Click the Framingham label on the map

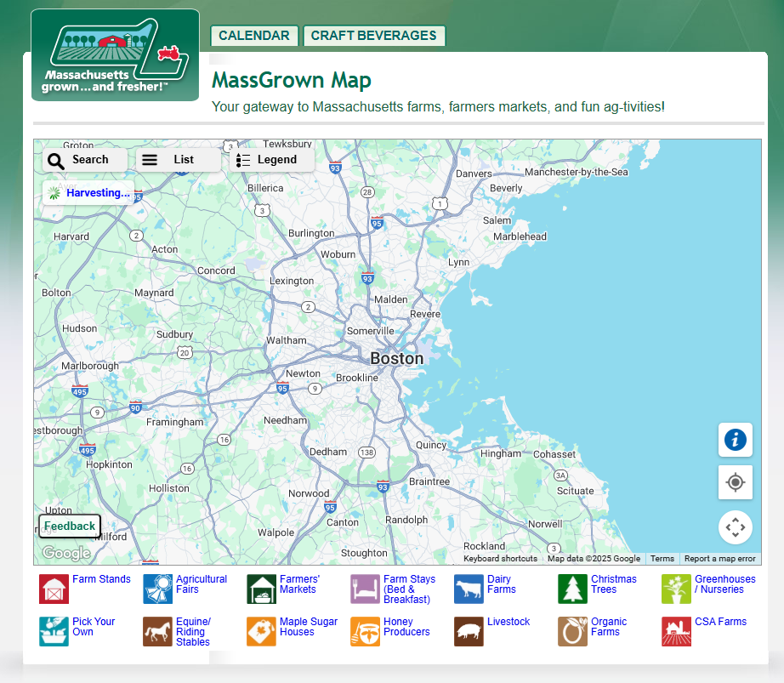click(175, 422)
